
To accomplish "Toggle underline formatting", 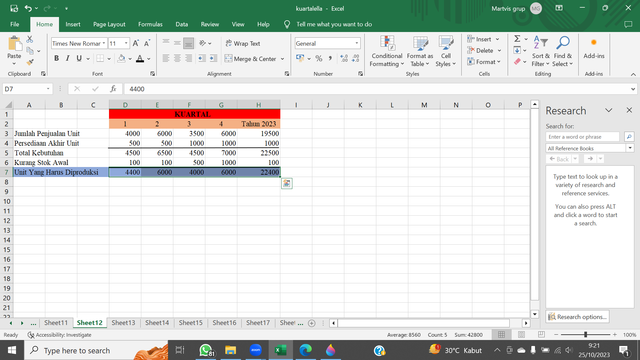I will click(79, 58).
